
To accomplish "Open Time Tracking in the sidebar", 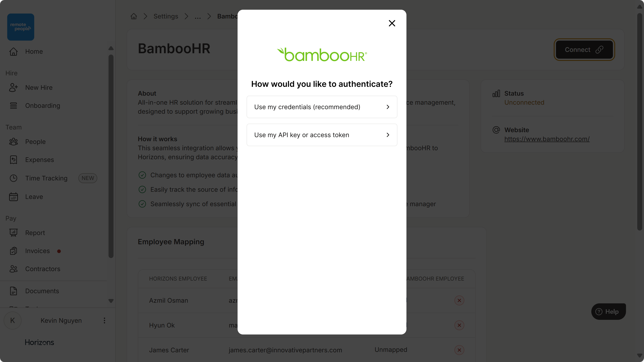I will (x=46, y=178).
